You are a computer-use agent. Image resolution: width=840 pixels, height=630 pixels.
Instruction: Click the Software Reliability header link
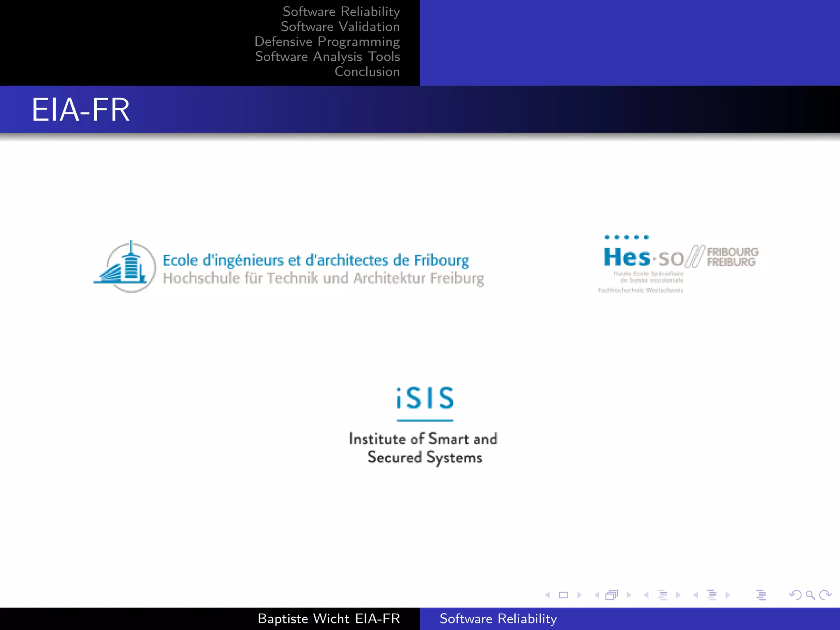pyautogui.click(x=341, y=11)
